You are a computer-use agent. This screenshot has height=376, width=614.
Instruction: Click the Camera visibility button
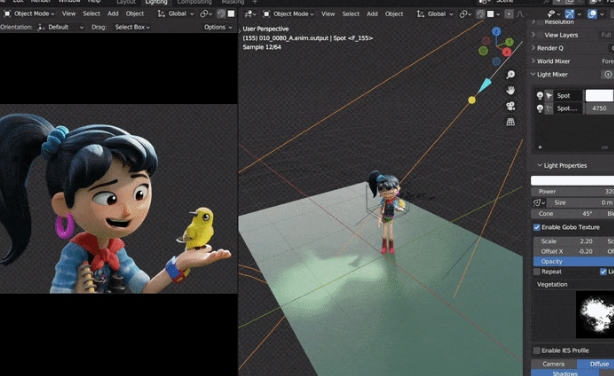[553, 364]
